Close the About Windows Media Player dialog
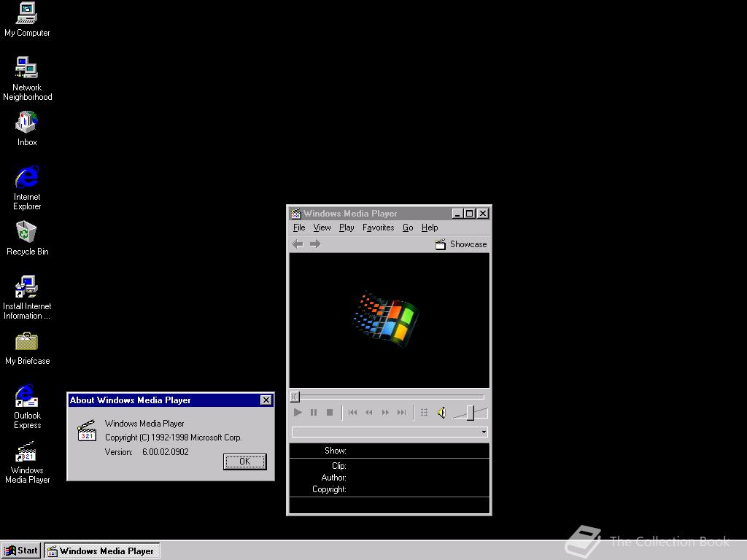This screenshot has width=747, height=560. pos(266,400)
